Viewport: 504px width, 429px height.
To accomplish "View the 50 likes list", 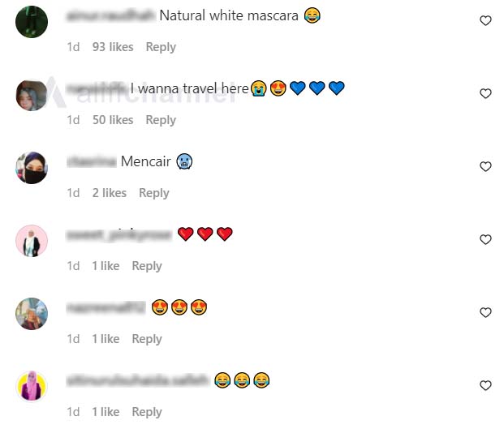I will [113, 120].
